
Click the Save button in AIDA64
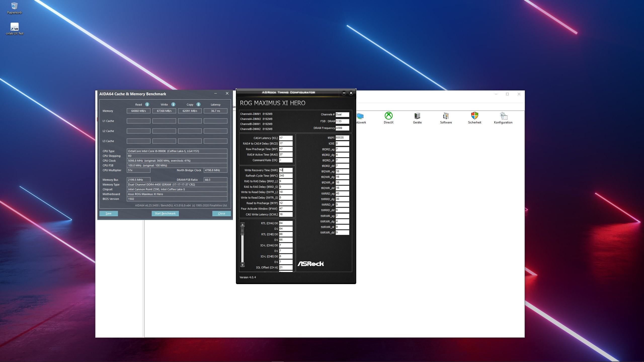tap(109, 213)
